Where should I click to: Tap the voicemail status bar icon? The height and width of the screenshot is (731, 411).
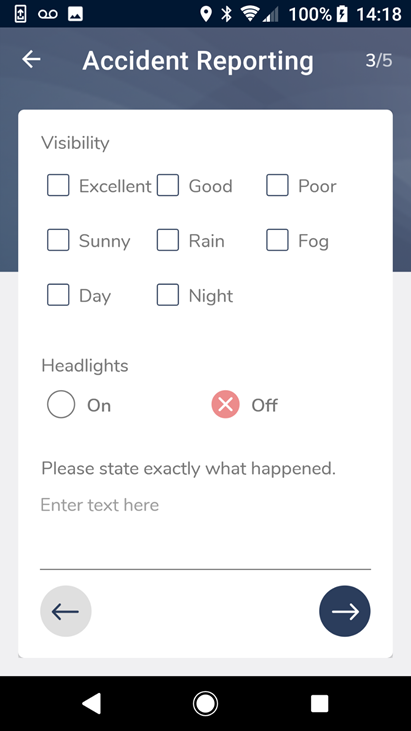tap(48, 14)
